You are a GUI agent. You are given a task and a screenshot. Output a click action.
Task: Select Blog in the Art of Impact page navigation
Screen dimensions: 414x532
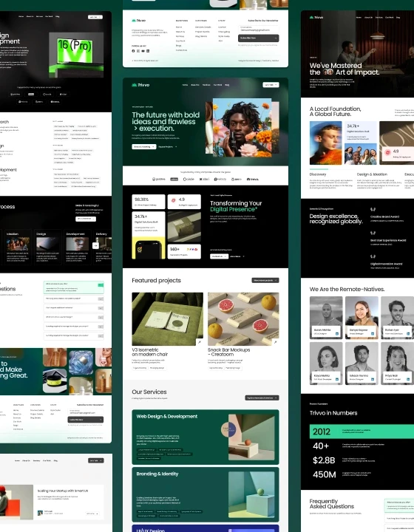pyautogui.click(x=398, y=17)
